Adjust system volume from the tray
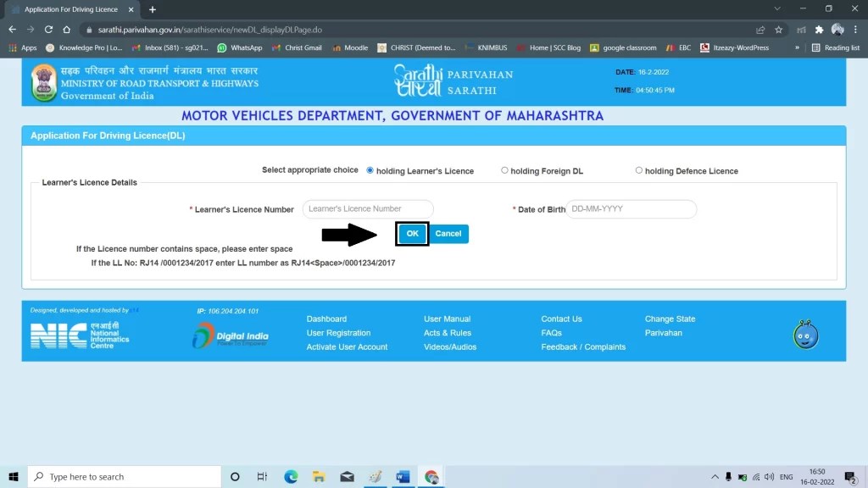This screenshot has height=488, width=868. click(x=769, y=476)
